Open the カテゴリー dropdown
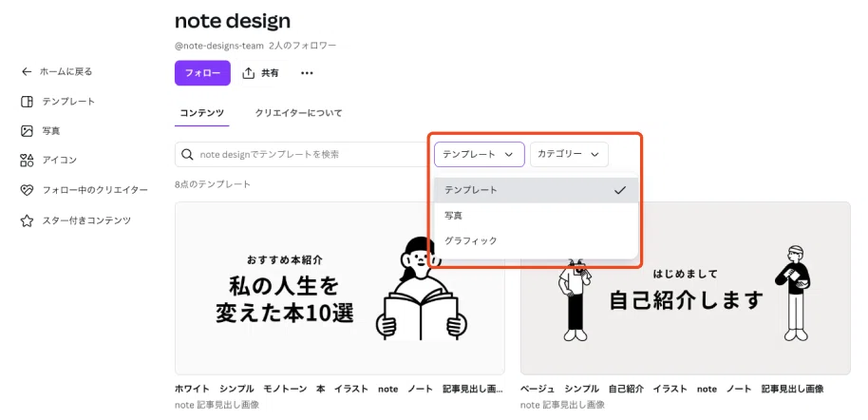 click(569, 155)
